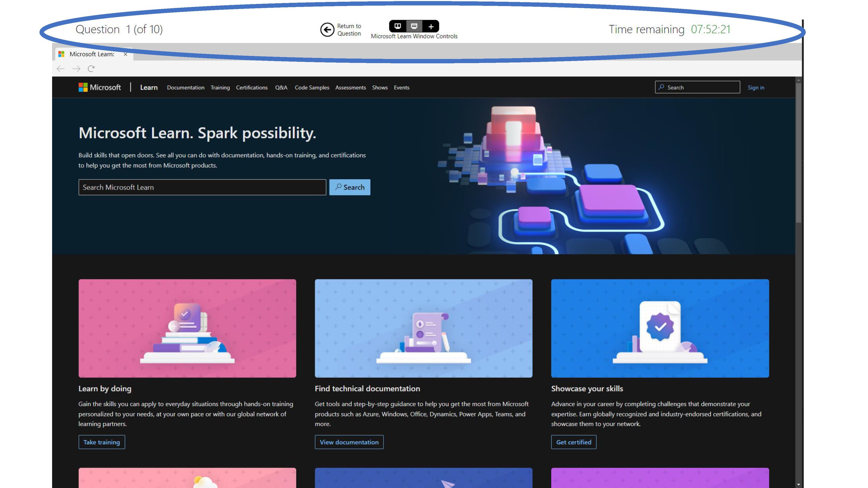The image size is (868, 488).
Task: Go to the Code Samples page
Action: (312, 88)
